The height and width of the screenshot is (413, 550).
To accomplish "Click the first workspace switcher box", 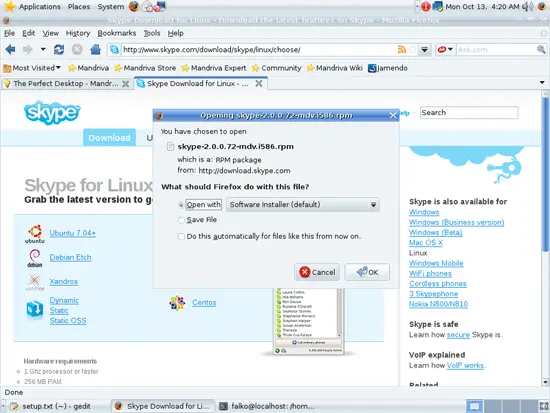I will [474, 406].
